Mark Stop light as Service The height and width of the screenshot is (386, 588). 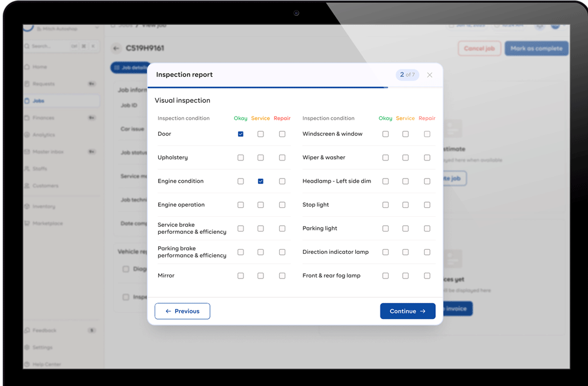click(x=405, y=205)
